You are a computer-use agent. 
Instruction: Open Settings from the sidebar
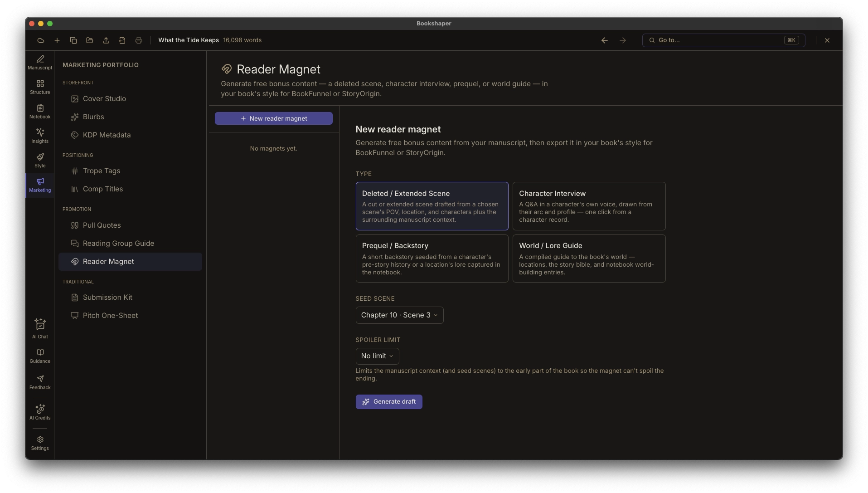(40, 443)
